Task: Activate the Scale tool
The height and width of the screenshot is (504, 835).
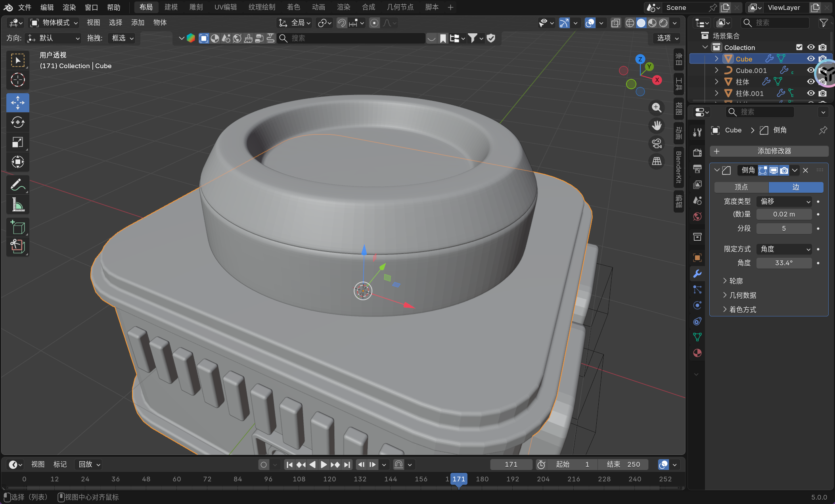Action: (x=17, y=142)
